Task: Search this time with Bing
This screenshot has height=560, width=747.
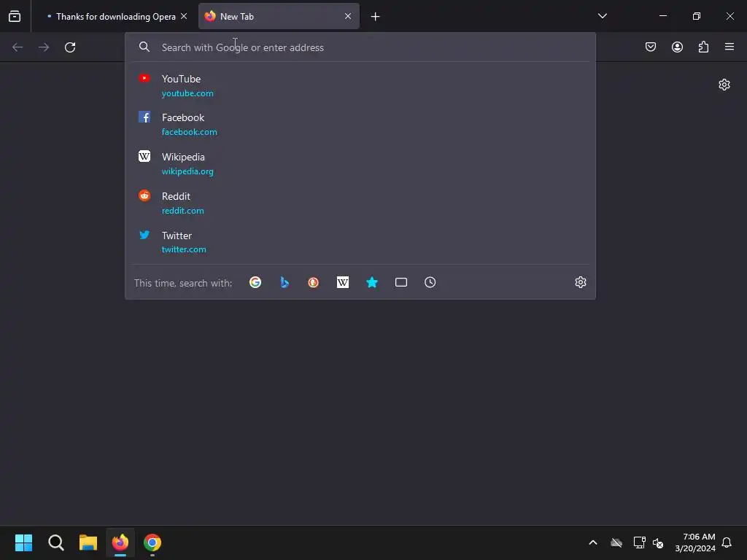Action: 285,282
